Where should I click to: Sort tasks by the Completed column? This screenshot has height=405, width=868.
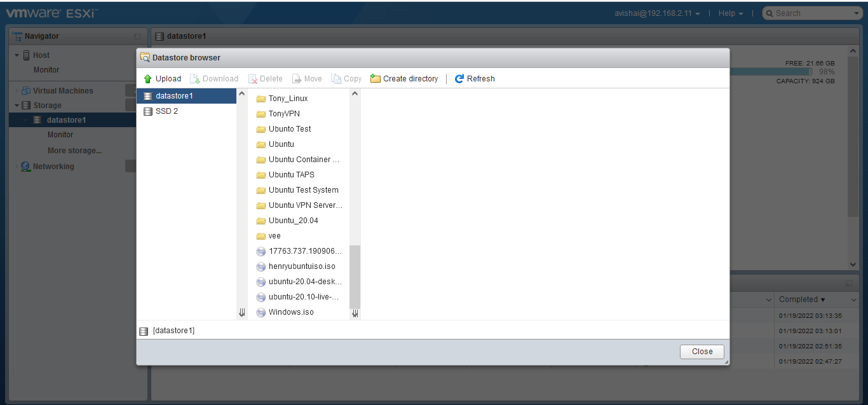coord(802,299)
